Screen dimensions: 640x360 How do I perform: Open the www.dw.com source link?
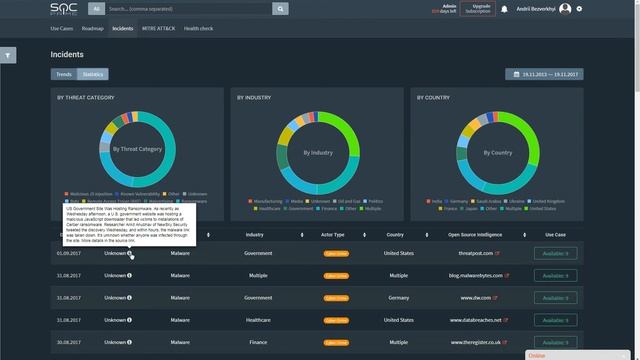coord(476,298)
